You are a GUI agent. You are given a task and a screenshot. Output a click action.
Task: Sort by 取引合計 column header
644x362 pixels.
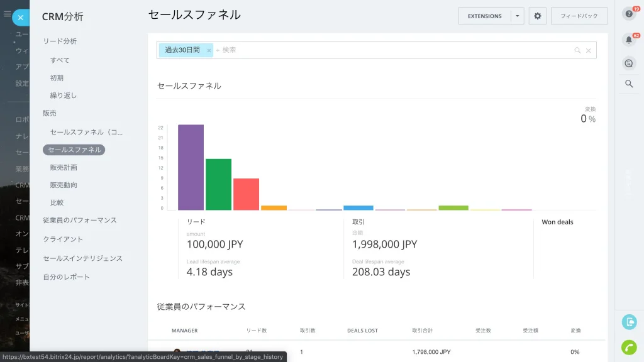(422, 331)
